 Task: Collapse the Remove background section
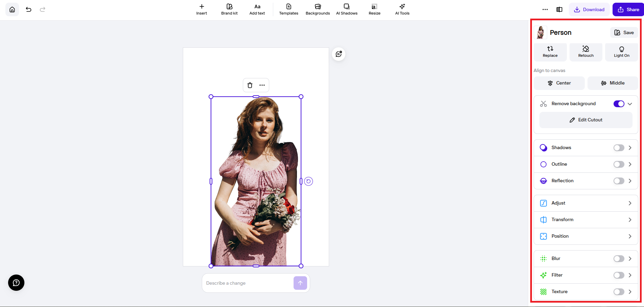[630, 104]
